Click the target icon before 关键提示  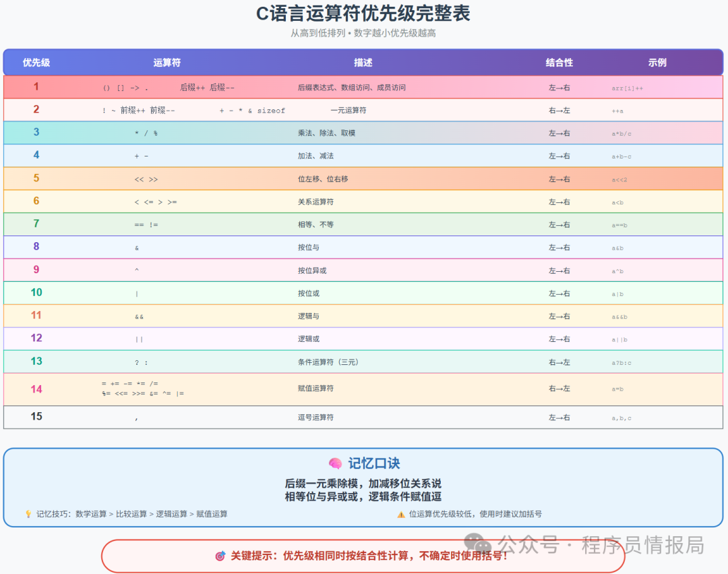(220, 556)
